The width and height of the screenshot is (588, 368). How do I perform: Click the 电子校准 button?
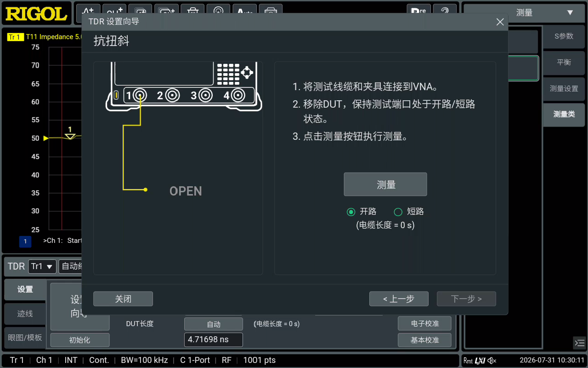pyautogui.click(x=425, y=323)
